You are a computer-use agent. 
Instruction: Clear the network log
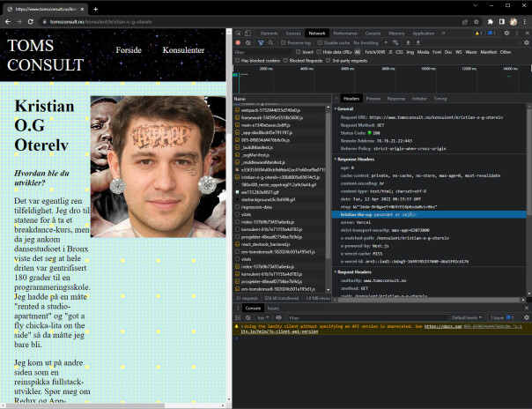click(248, 43)
